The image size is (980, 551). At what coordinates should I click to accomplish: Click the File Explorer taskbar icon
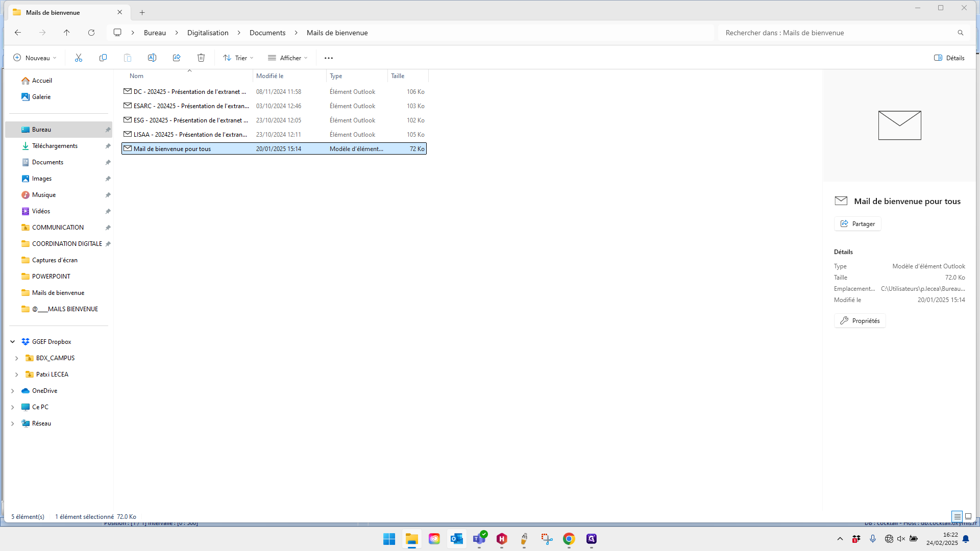click(412, 539)
